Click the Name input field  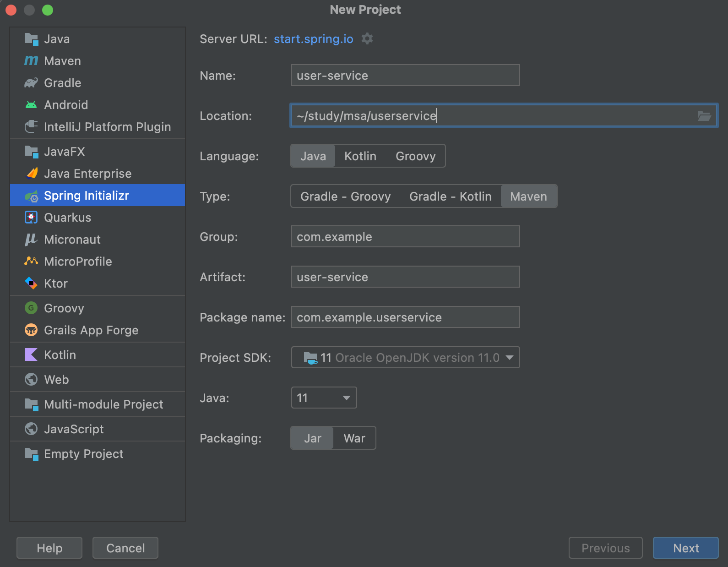pyautogui.click(x=406, y=76)
